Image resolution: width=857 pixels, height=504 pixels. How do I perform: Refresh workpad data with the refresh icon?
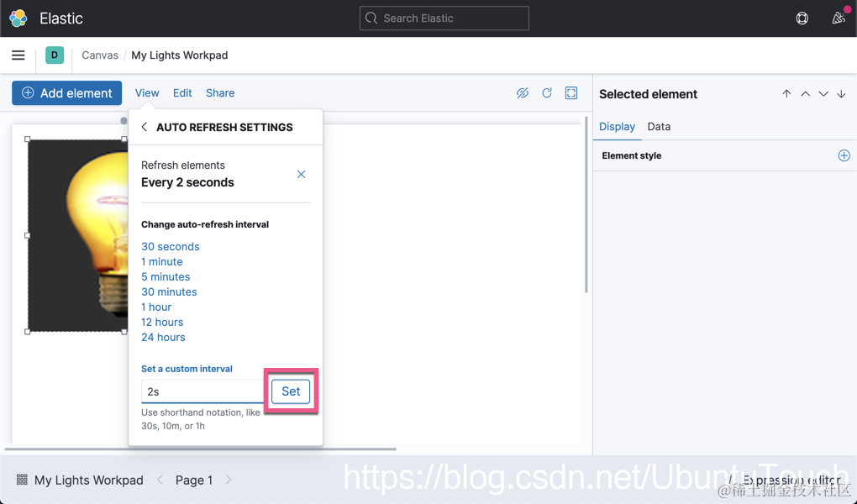(547, 93)
